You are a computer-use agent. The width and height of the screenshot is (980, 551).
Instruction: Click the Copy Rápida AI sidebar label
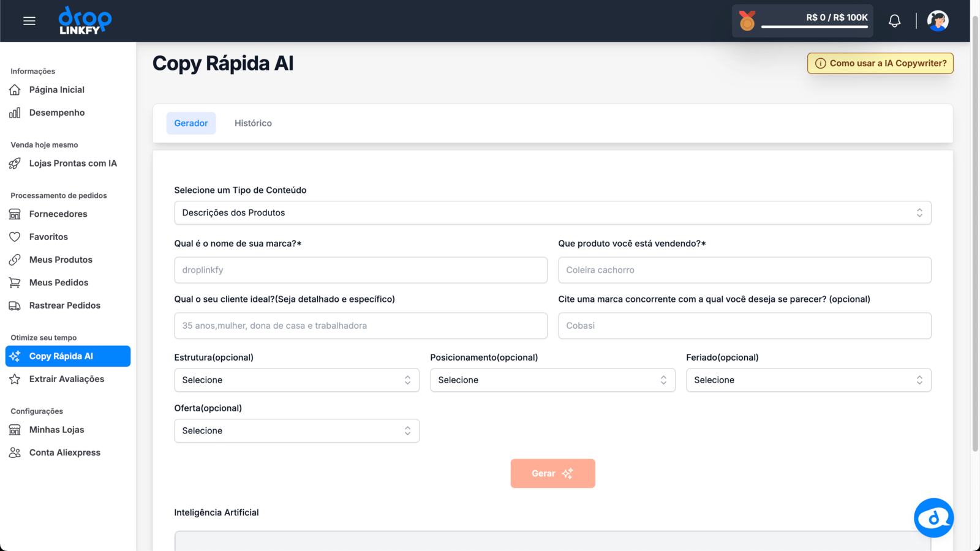[61, 356]
